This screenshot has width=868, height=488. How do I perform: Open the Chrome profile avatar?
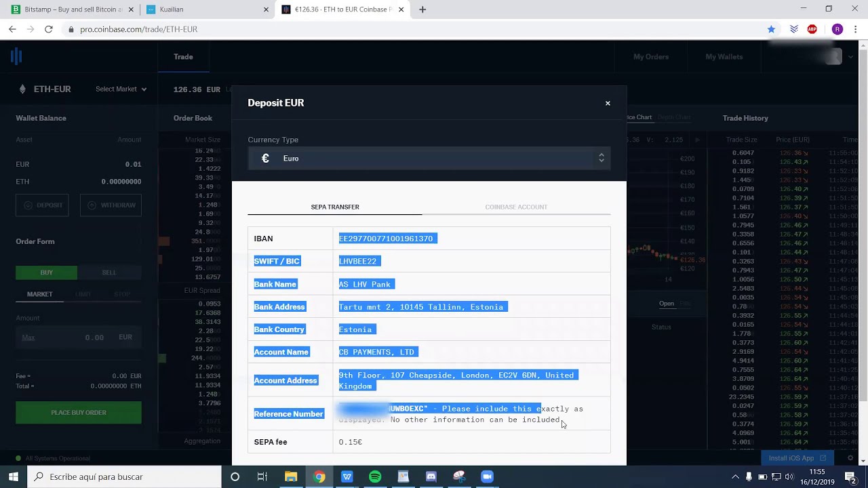[x=837, y=29]
